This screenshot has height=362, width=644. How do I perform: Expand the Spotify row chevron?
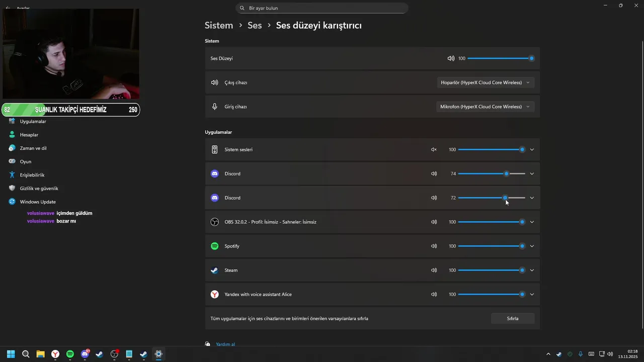click(532, 246)
